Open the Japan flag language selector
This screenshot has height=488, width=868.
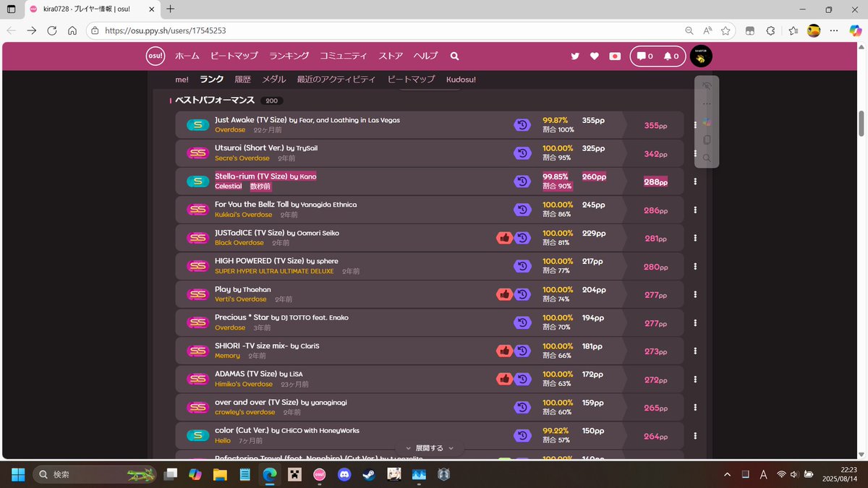pyautogui.click(x=615, y=56)
